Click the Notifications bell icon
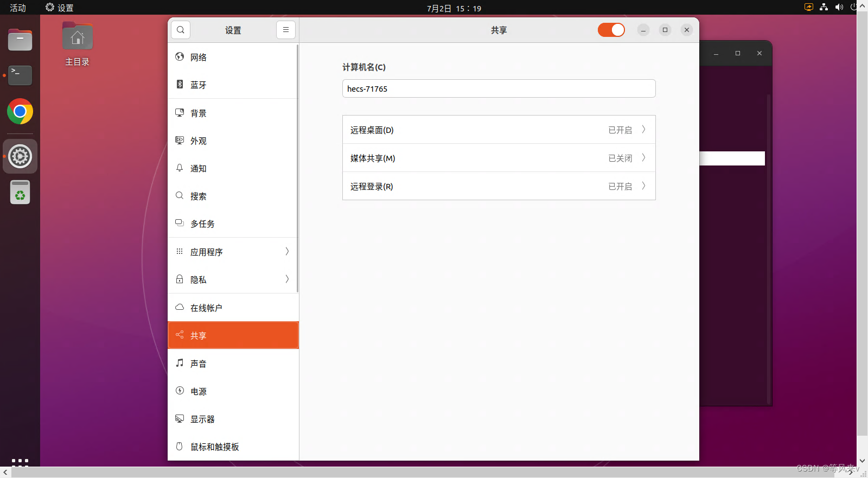 pyautogui.click(x=180, y=168)
